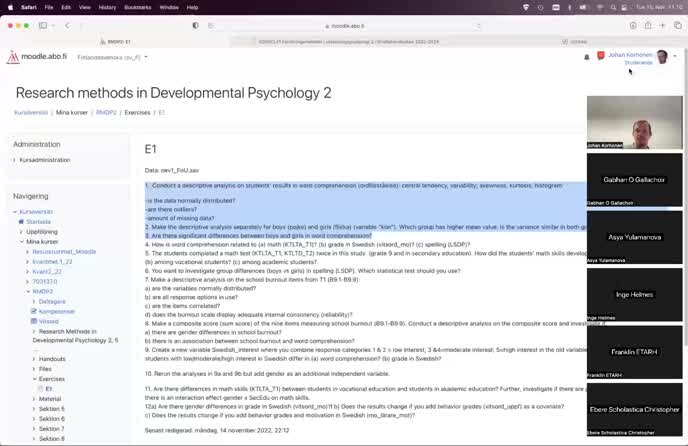Expand the Deltagare item in navigation

(x=35, y=300)
